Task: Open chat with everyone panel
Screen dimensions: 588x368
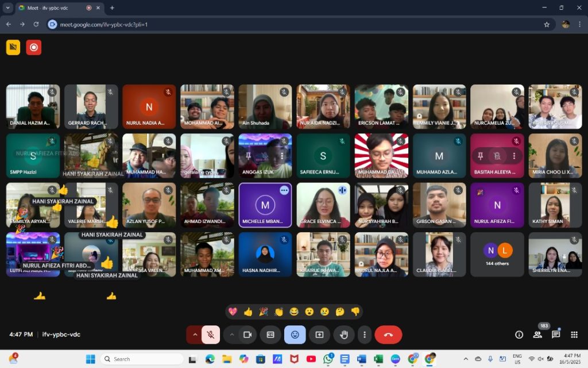Action: (556, 335)
